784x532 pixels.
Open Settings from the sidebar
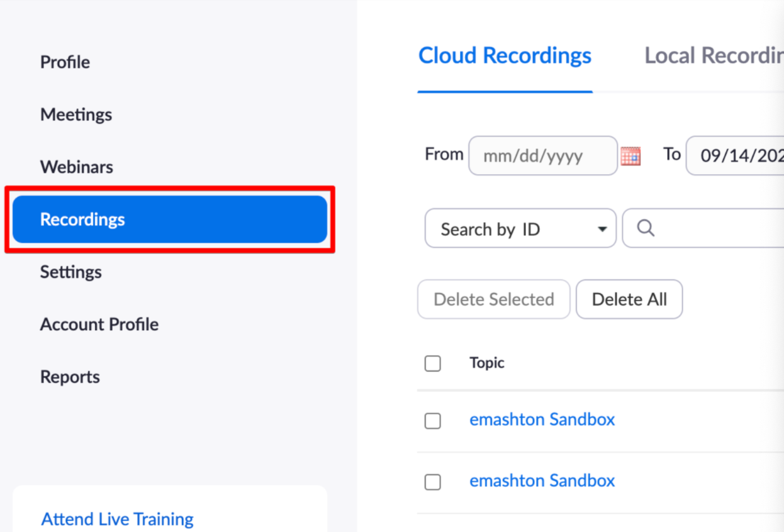[x=70, y=272]
